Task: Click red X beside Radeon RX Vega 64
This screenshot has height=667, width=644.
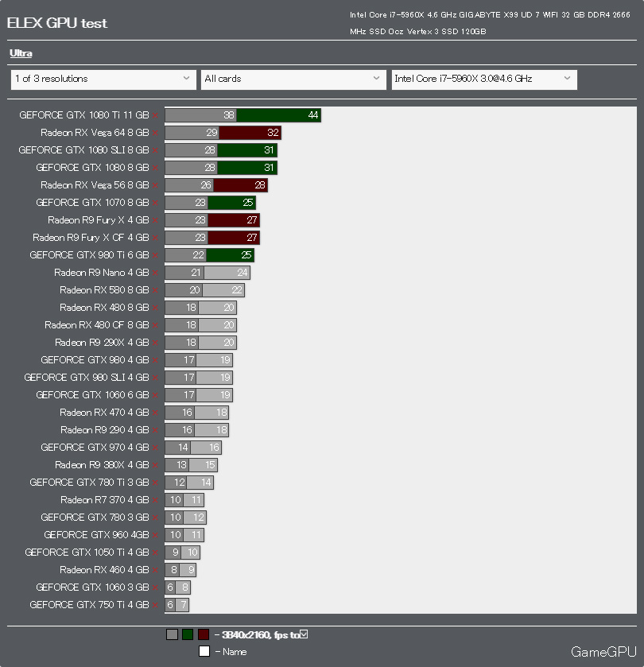Action: pos(155,133)
